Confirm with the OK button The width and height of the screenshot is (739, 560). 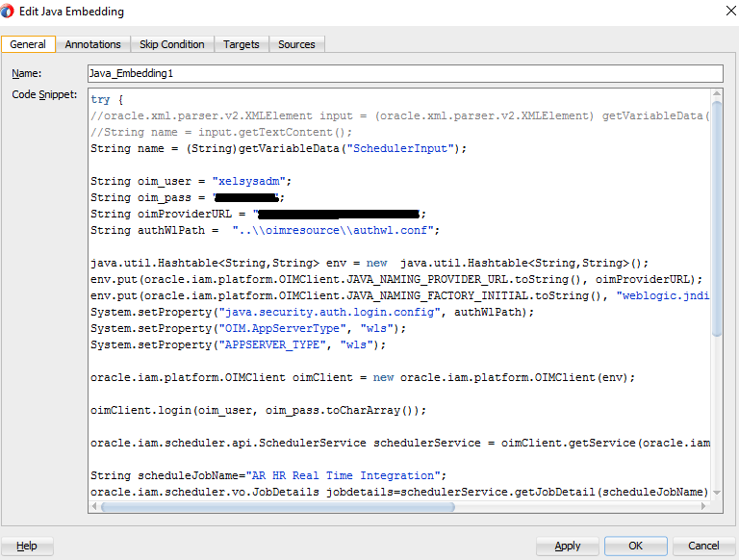pos(636,546)
